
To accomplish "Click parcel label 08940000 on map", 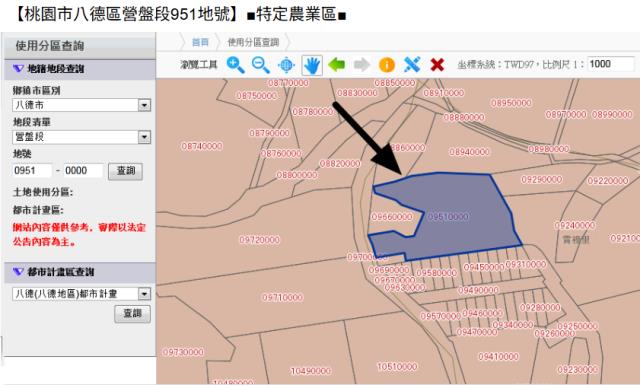I will pyautogui.click(x=469, y=152).
